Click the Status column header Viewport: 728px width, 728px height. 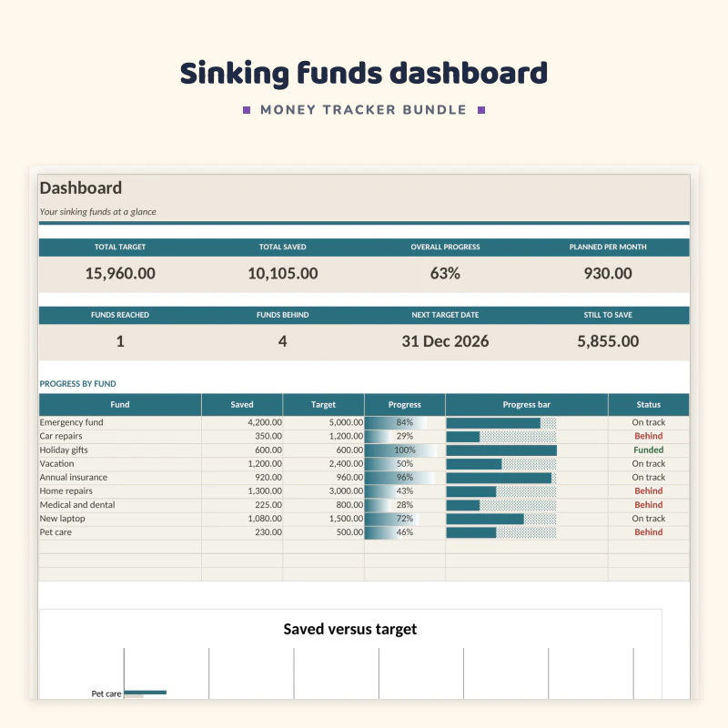point(649,405)
